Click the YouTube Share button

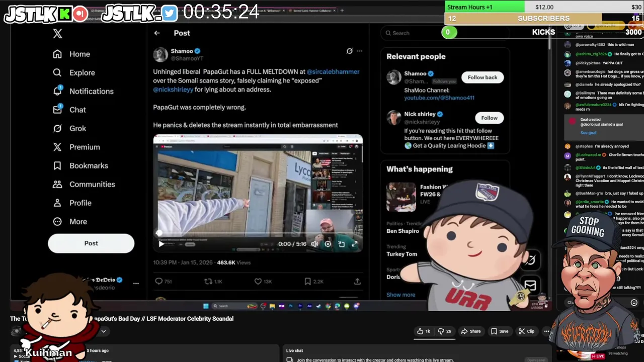coord(470,331)
